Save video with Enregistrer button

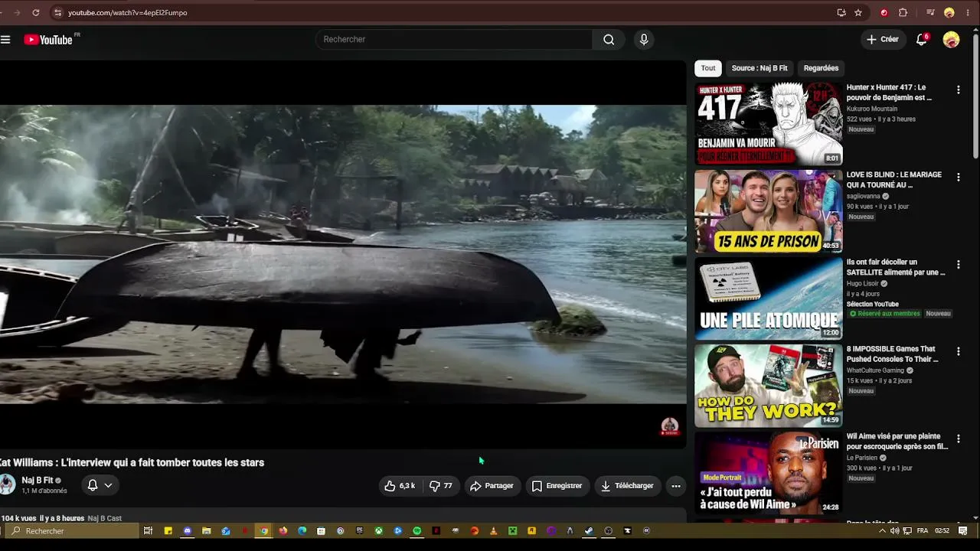point(557,486)
